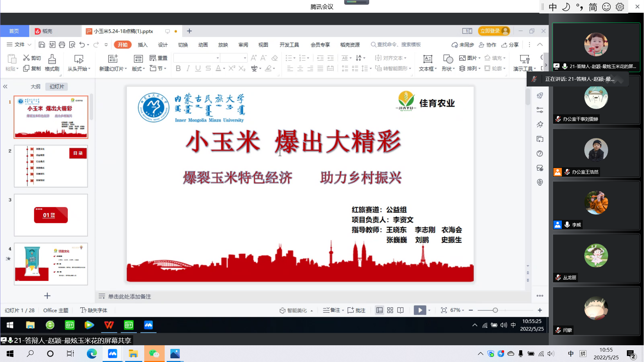This screenshot has height=362, width=644.
Task: Toggle Strikethrough formatting
Action: (208, 68)
